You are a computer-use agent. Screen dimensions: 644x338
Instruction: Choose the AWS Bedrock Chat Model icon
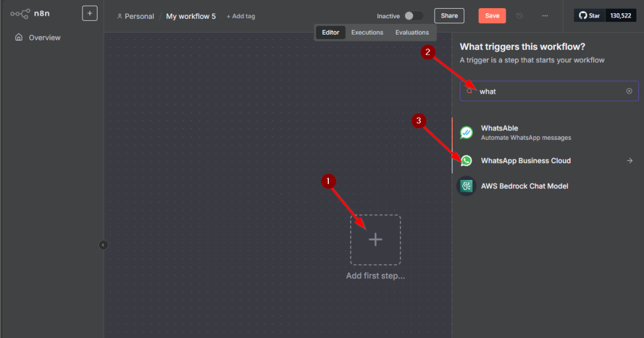click(x=466, y=186)
